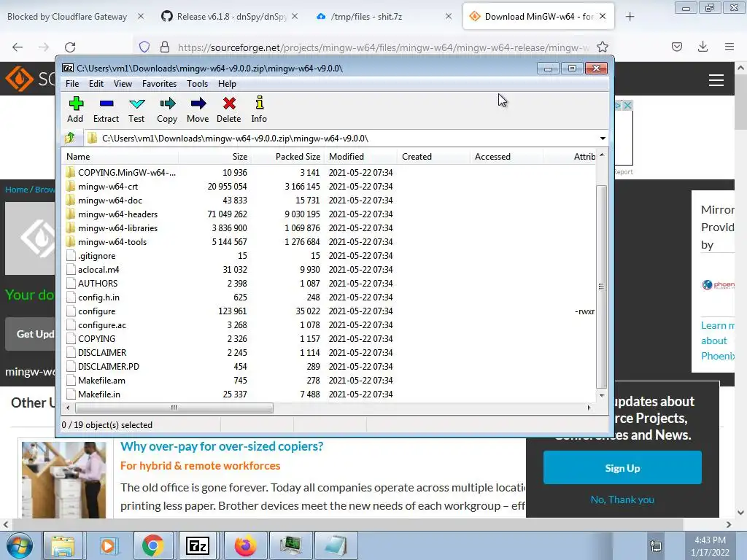
Task: Open the Firefox application menu
Action: point(729,47)
